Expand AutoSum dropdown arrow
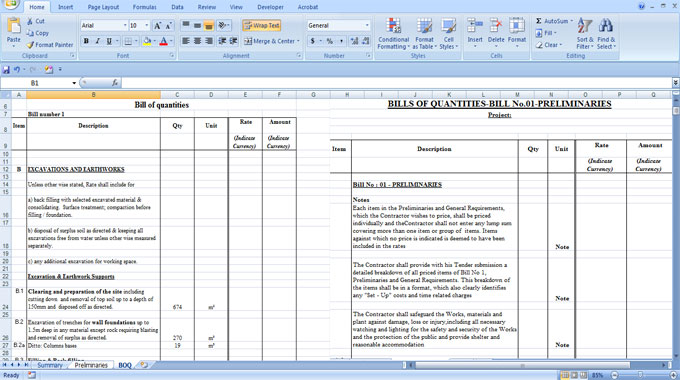 click(572, 21)
